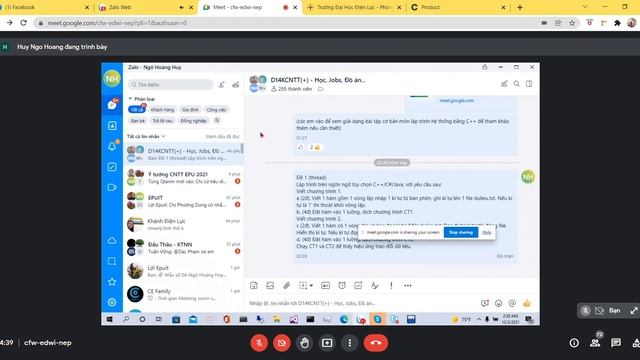Toggle conversation info panel icon in header
This screenshot has height=360, width=640.
[529, 84]
